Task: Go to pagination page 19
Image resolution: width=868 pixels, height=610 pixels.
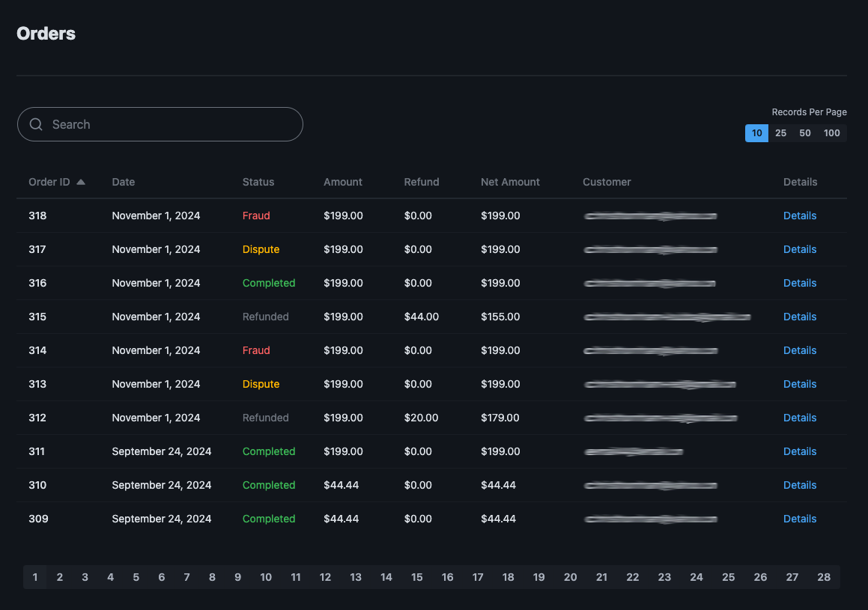Action: 538,577
